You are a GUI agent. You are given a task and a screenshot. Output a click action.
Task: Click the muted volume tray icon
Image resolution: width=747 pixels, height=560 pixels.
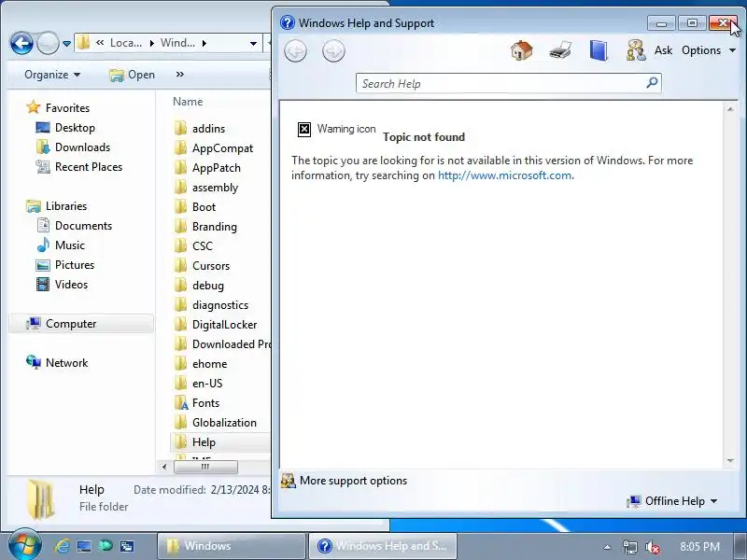652,547
